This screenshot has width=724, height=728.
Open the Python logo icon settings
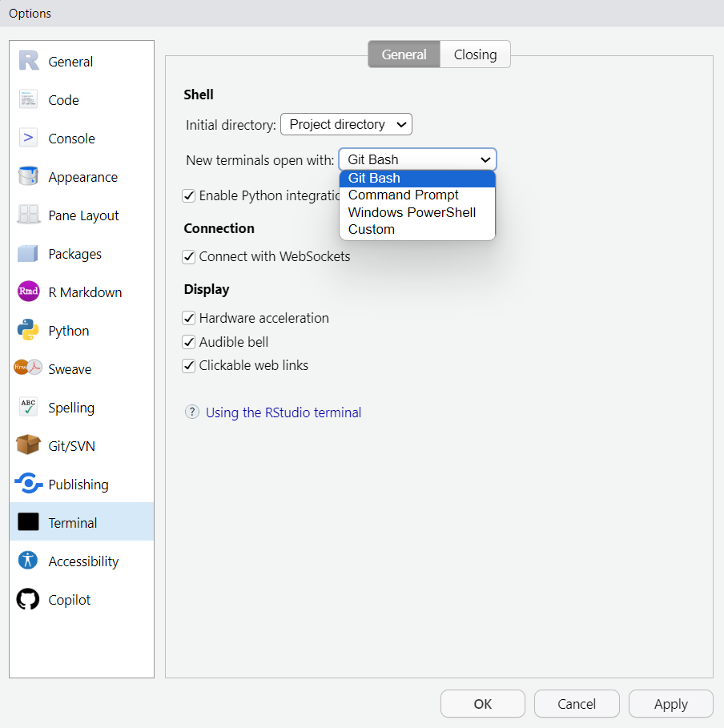point(28,330)
